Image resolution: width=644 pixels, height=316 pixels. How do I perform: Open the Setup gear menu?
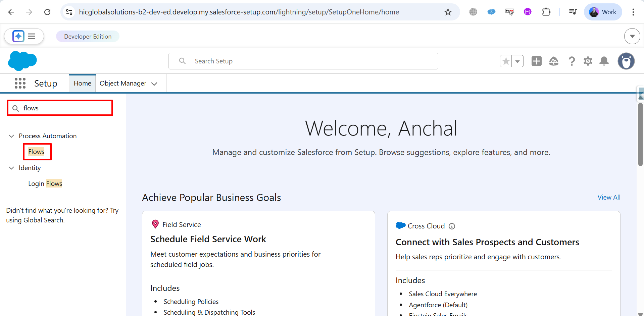(588, 61)
